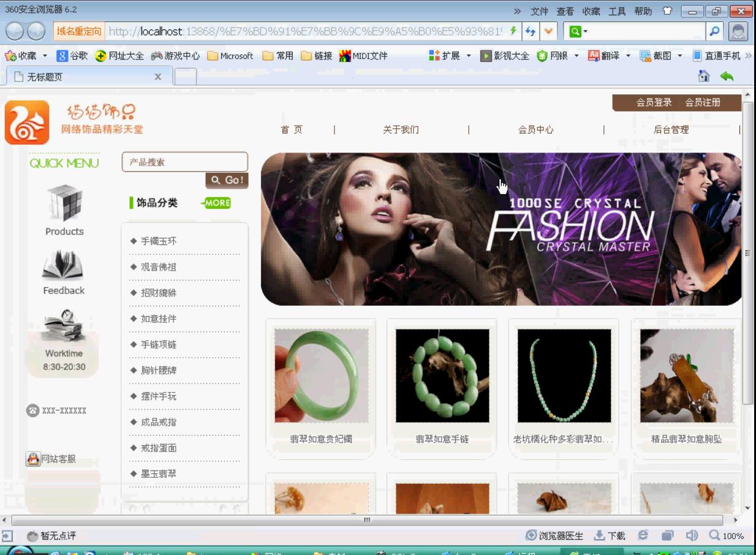
Task: Open 影视大全 from the toolbar
Action: [x=505, y=56]
